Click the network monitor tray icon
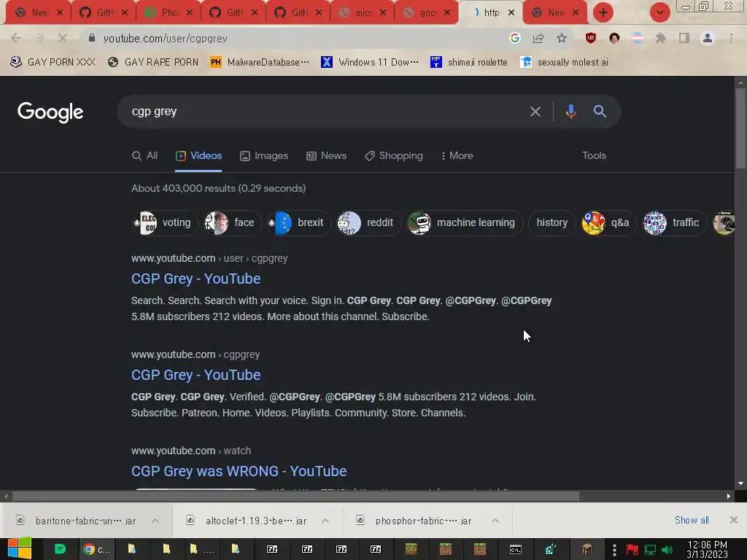This screenshot has height=560, width=747. 650,550
